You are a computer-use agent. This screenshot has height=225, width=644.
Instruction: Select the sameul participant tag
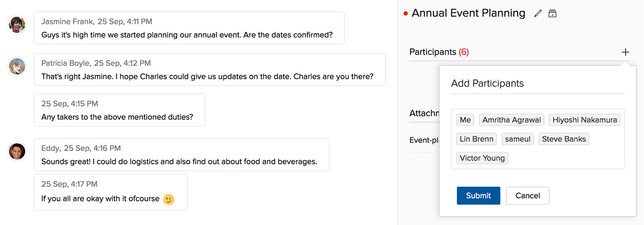[x=518, y=139]
